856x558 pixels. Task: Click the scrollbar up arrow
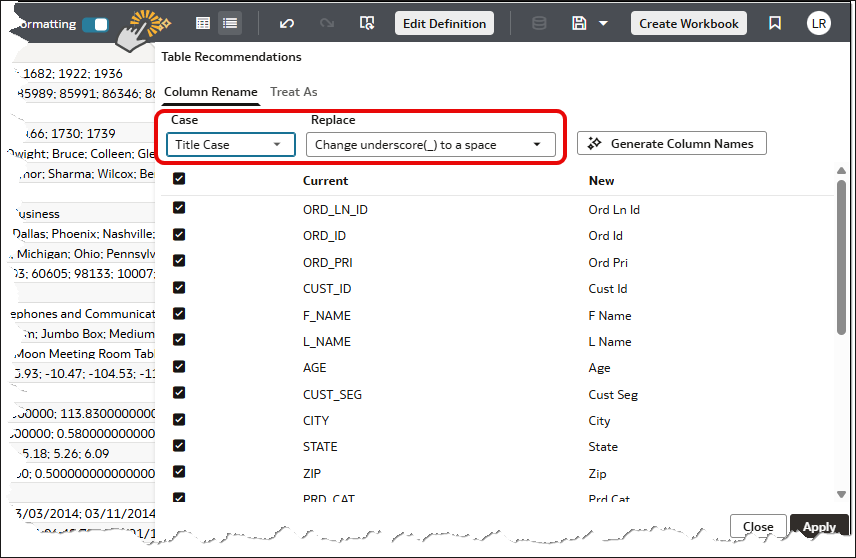pos(841,171)
